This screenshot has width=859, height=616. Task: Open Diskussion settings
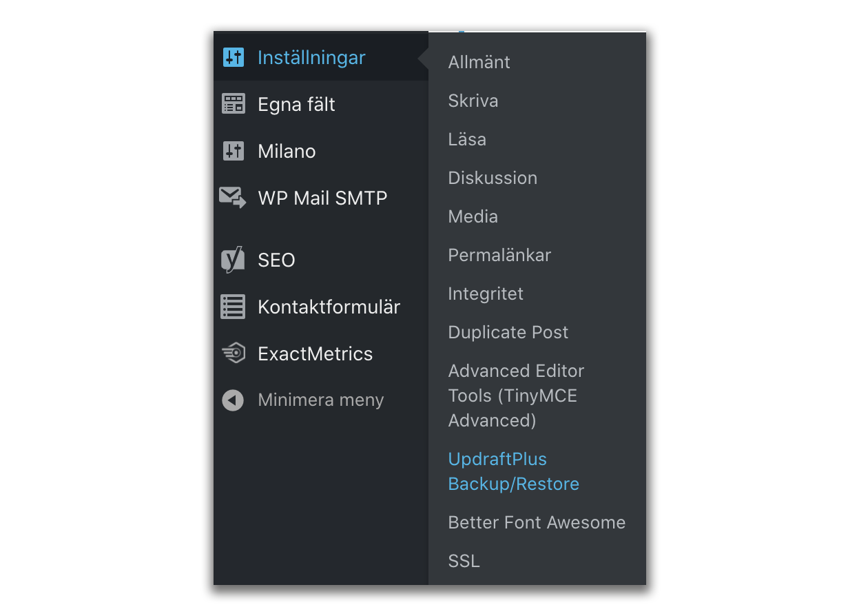[493, 178]
